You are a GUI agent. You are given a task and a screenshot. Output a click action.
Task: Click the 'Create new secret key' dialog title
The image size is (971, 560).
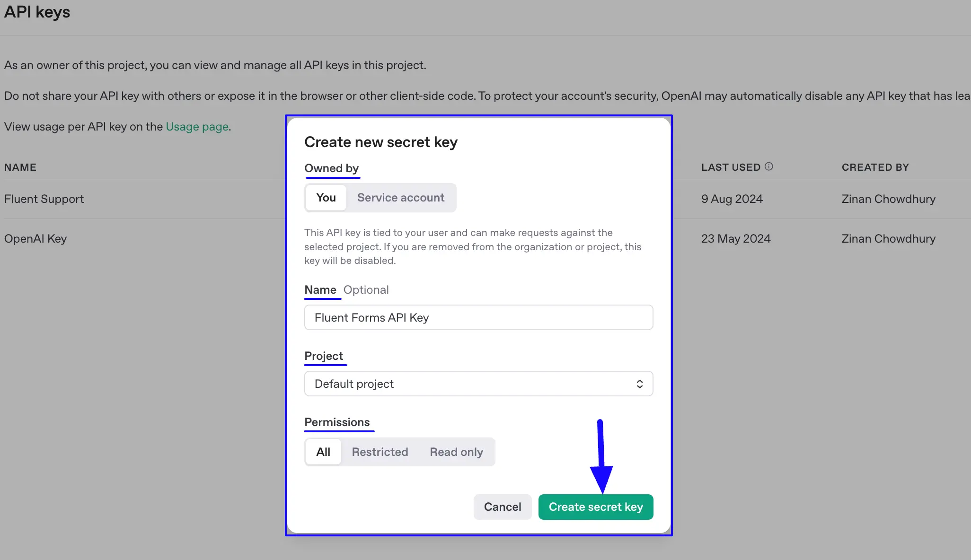coord(381,142)
